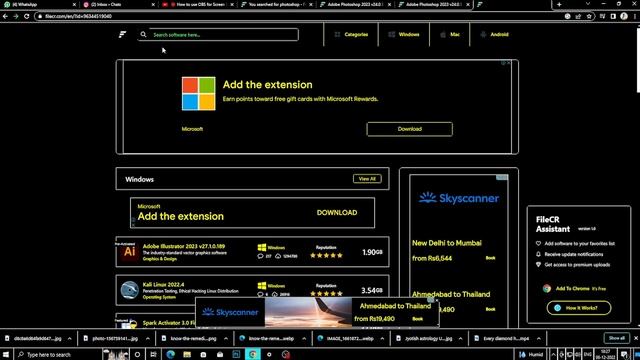This screenshot has width=640, height=360.
Task: Open the Android nav menu
Action: (x=494, y=35)
